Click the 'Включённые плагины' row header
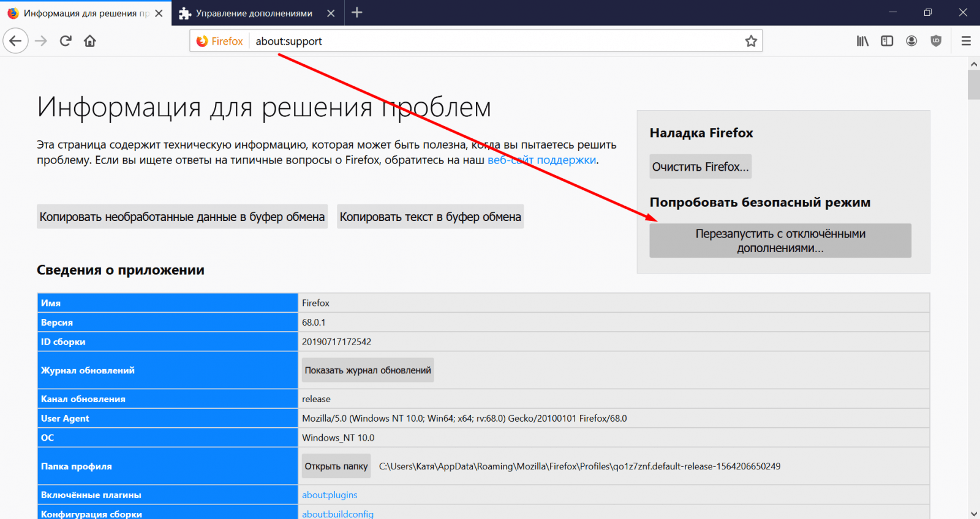The height and width of the screenshot is (519, 980). (x=168, y=495)
